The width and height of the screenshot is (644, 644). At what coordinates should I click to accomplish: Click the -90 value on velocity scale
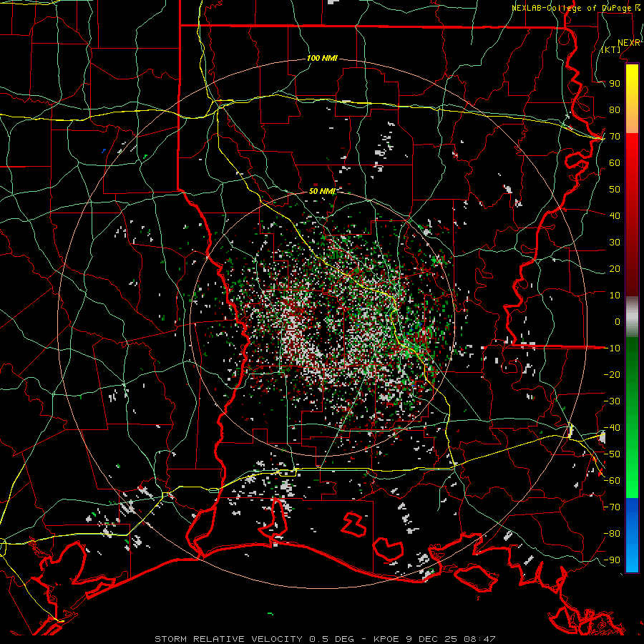[612, 560]
